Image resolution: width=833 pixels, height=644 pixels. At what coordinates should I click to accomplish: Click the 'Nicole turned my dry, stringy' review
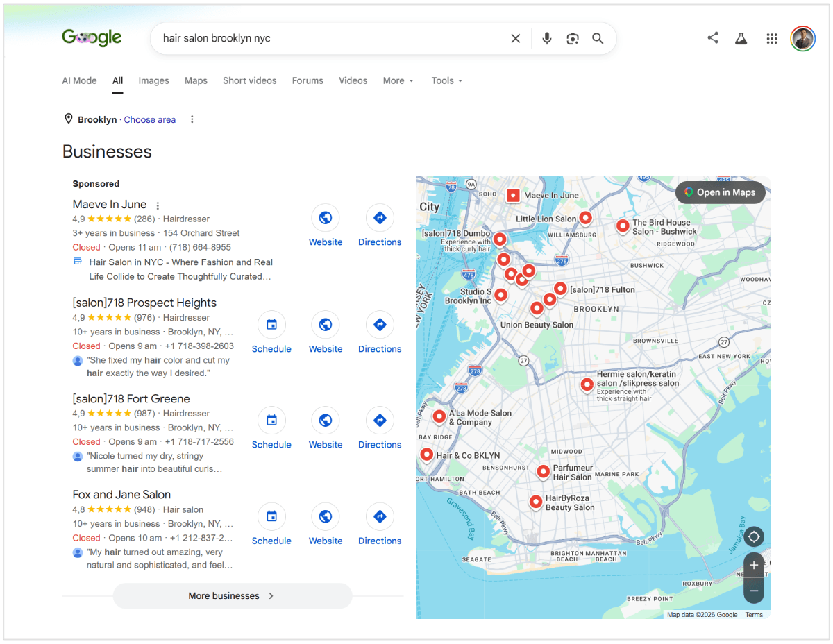(x=154, y=462)
